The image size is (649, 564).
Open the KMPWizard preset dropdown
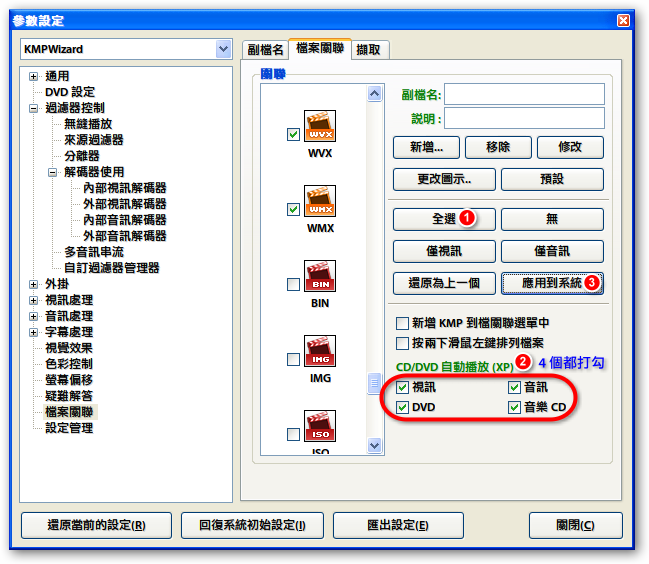(224, 49)
